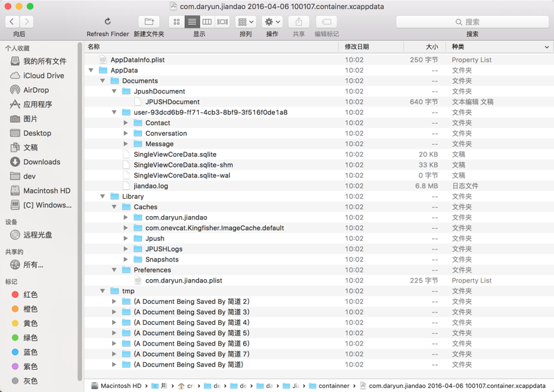
Task: Select SingleViewCoreData.sqlite-shm file
Action: pyautogui.click(x=319, y=165)
